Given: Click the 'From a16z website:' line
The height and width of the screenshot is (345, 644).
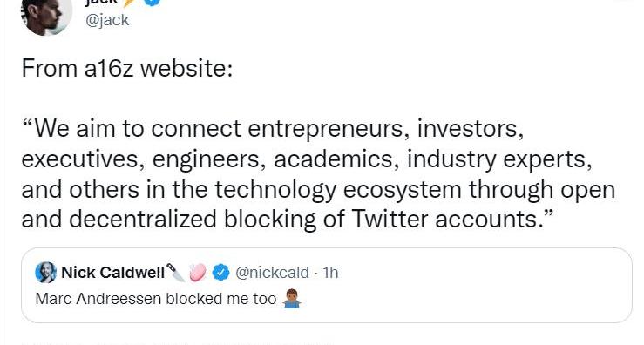Looking at the screenshot, I should click(x=127, y=68).
